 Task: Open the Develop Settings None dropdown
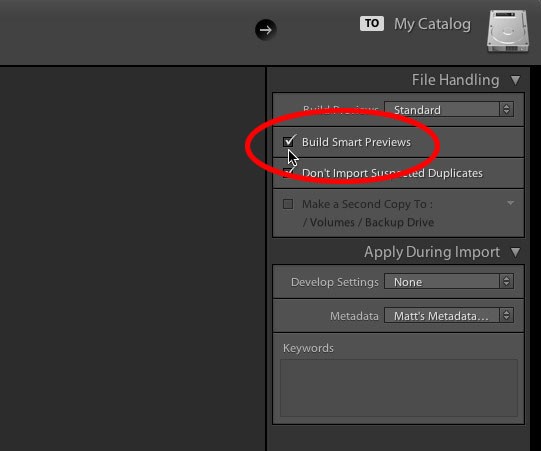[449, 282]
